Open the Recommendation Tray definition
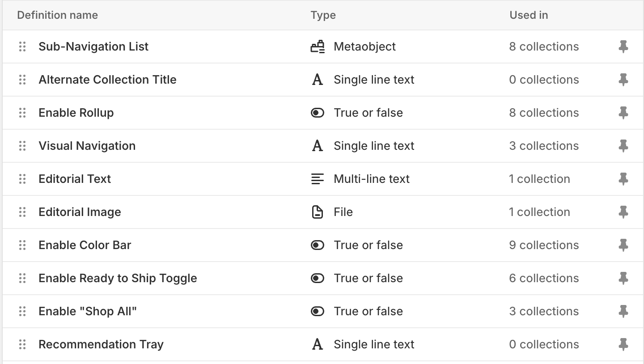The height and width of the screenshot is (364, 644). pos(101,344)
